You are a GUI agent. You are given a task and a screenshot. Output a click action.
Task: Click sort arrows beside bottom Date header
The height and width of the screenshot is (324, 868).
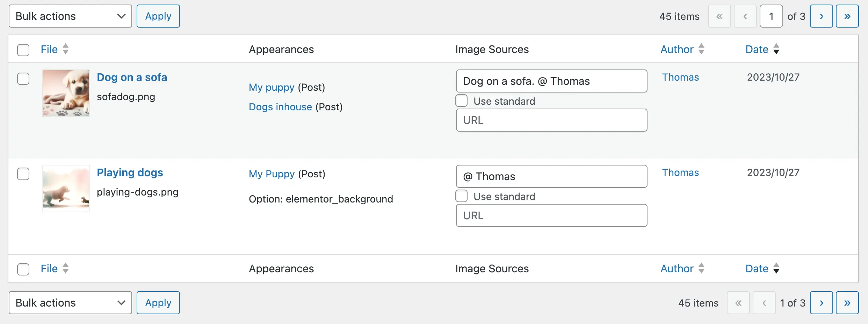(776, 268)
